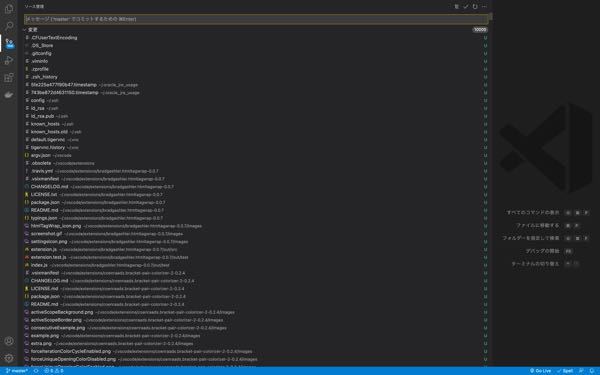This screenshot has height=375, width=600.
Task: Open notifications bell in status bar
Action: [x=592, y=371]
